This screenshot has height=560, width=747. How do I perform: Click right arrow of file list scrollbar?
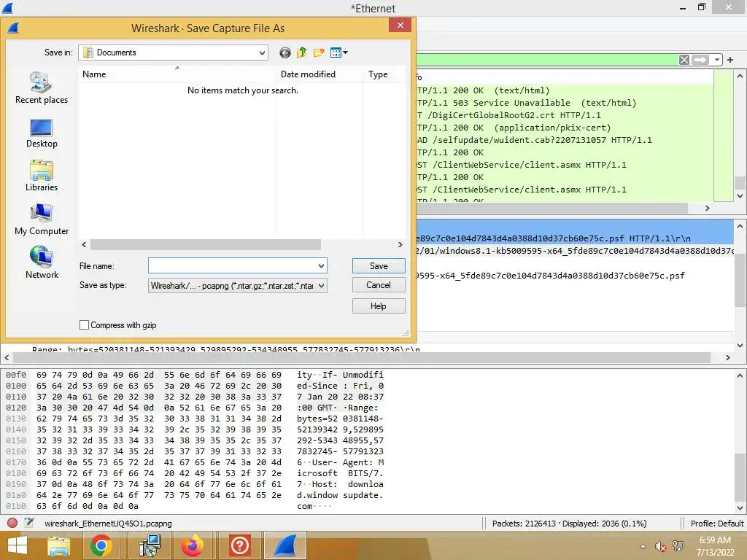pyautogui.click(x=400, y=244)
